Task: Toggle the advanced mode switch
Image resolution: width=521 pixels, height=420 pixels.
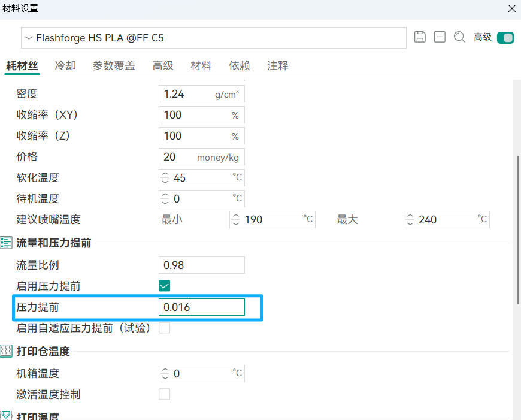Action: [x=505, y=38]
